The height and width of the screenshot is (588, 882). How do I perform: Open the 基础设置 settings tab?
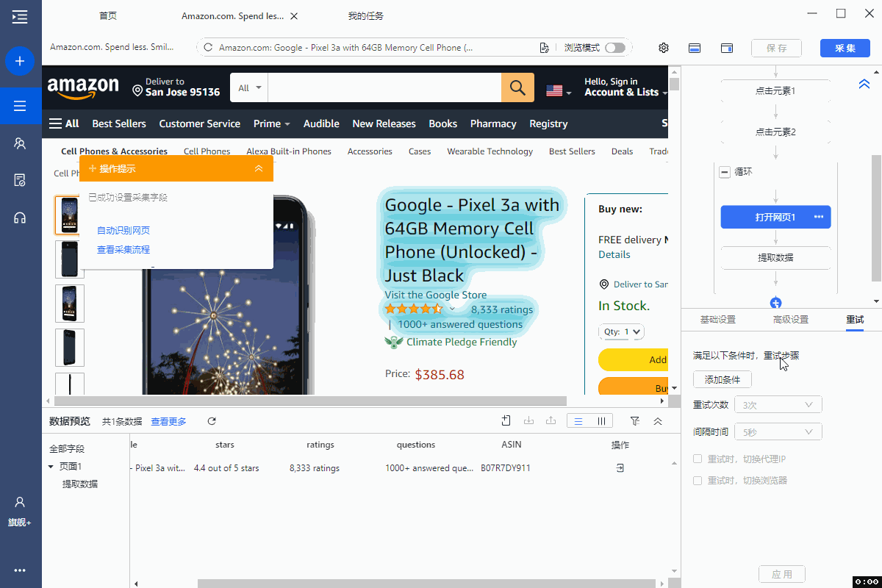coord(718,320)
